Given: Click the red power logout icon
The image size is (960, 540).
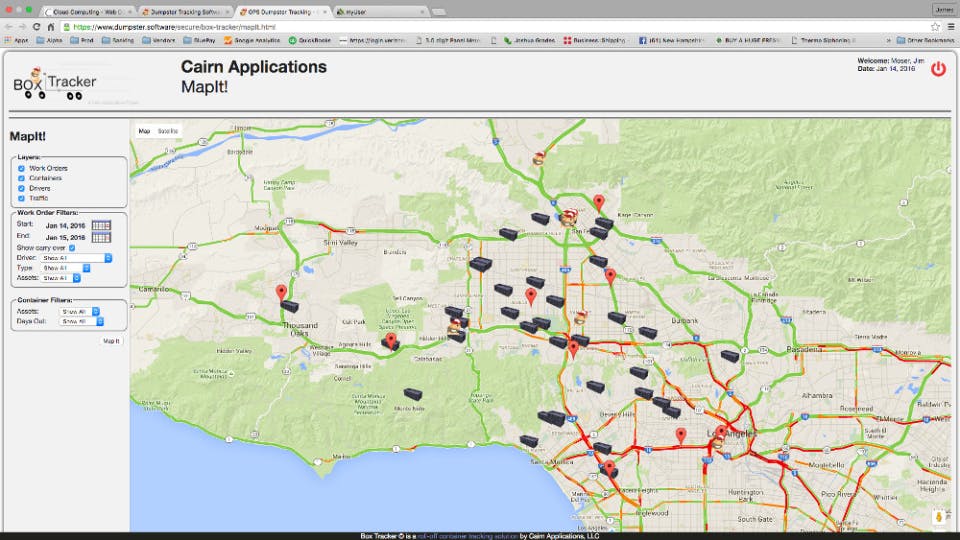Looking at the screenshot, I should click(938, 69).
